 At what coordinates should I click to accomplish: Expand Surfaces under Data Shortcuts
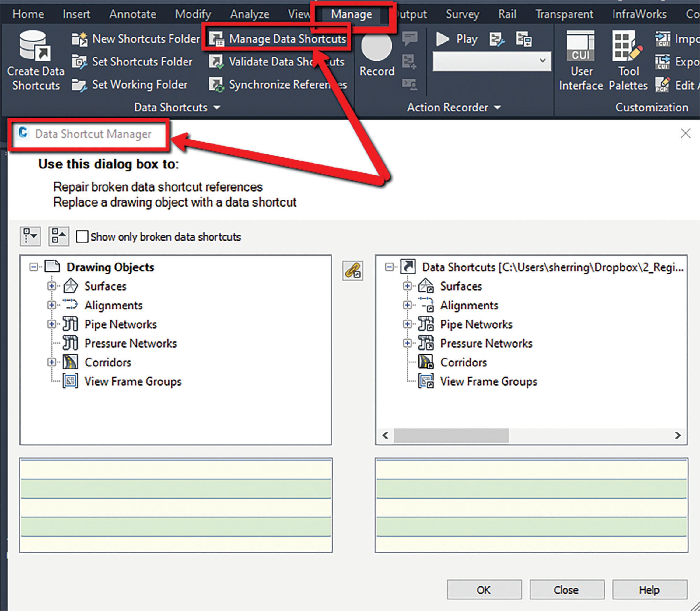click(407, 286)
